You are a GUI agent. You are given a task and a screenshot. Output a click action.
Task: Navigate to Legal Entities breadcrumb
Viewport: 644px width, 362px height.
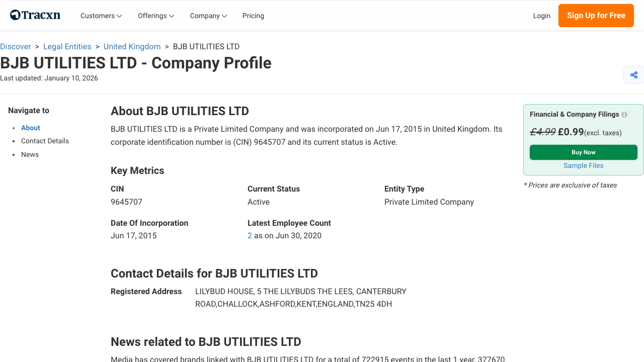[x=67, y=46]
